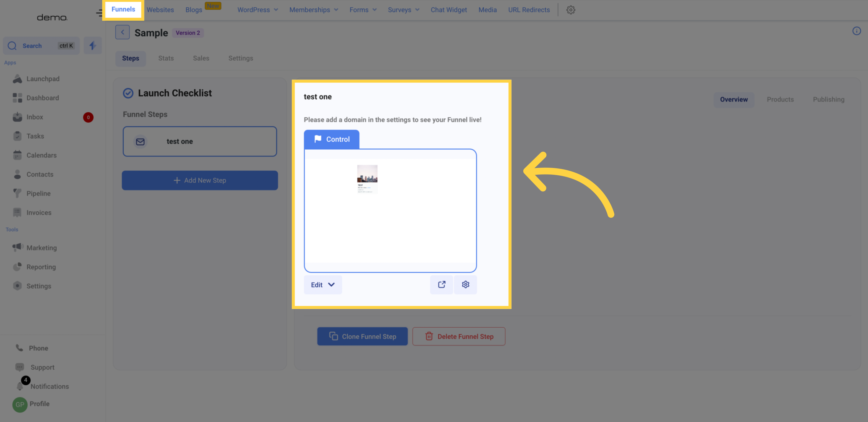The image size is (868, 422).
Task: Switch to the Stats tab
Action: 166,58
